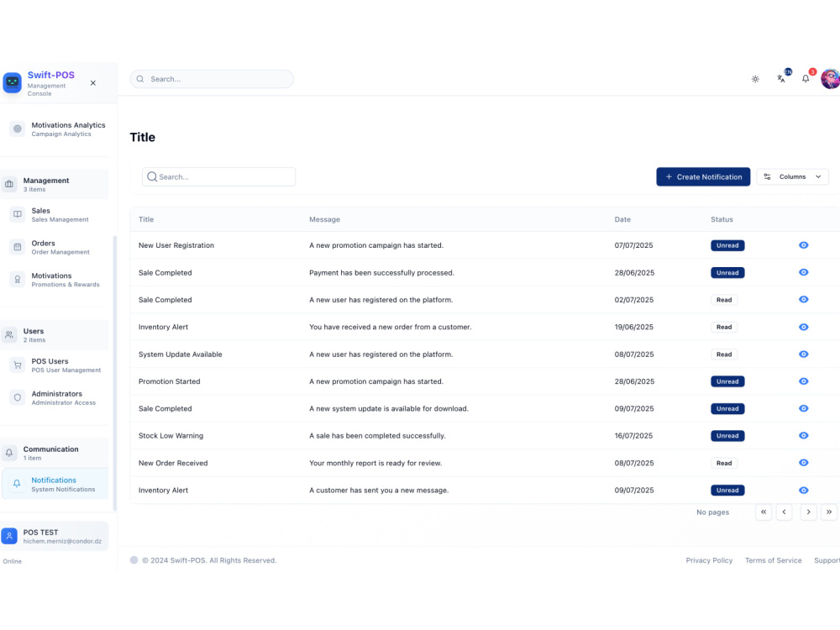This screenshot has height=630, width=840.
Task: Click the Columns filter sliders icon
Action: 767,176
